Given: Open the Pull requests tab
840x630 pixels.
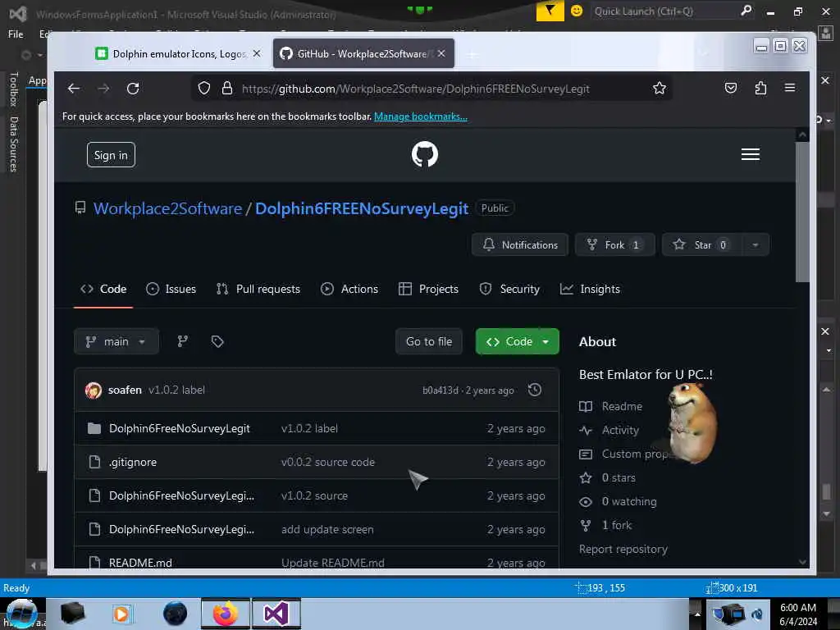Looking at the screenshot, I should 258,289.
